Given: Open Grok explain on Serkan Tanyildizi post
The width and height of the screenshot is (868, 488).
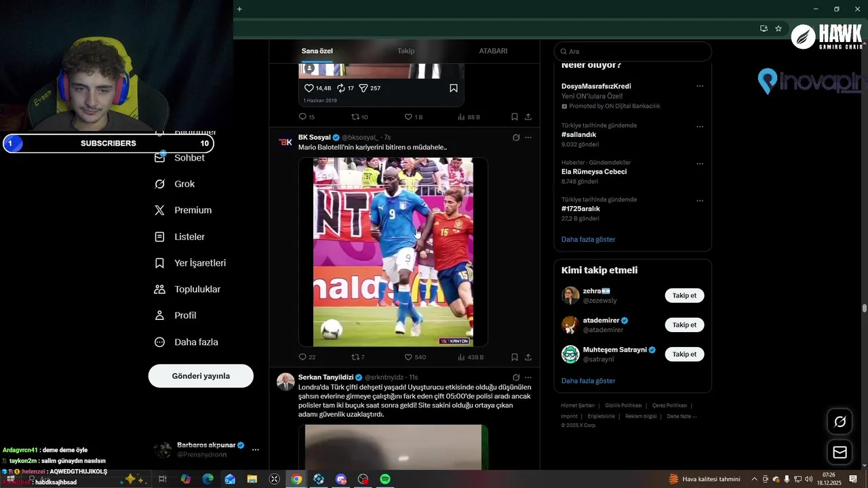Looking at the screenshot, I should 516,378.
